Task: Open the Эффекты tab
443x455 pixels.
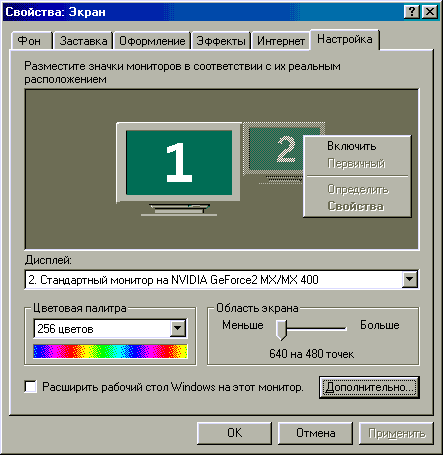Action: (x=221, y=41)
